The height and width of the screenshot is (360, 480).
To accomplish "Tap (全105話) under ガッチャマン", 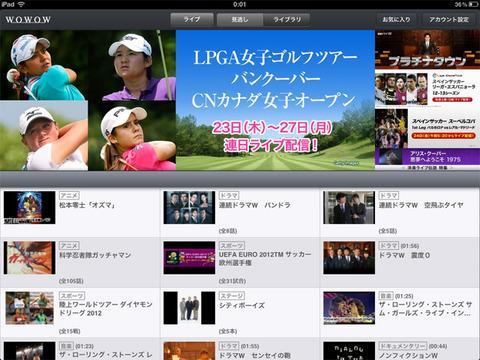I will click(71, 281).
